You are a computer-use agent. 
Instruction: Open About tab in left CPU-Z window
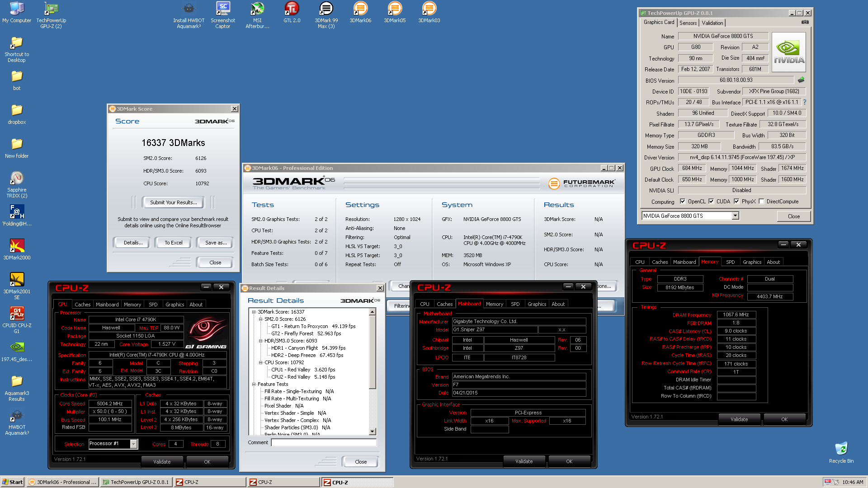click(196, 305)
